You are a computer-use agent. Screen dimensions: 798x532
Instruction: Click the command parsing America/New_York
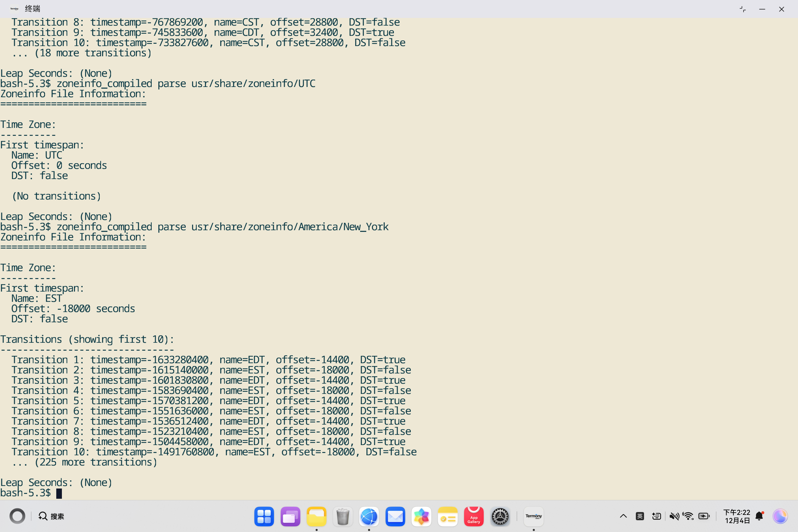click(223, 227)
